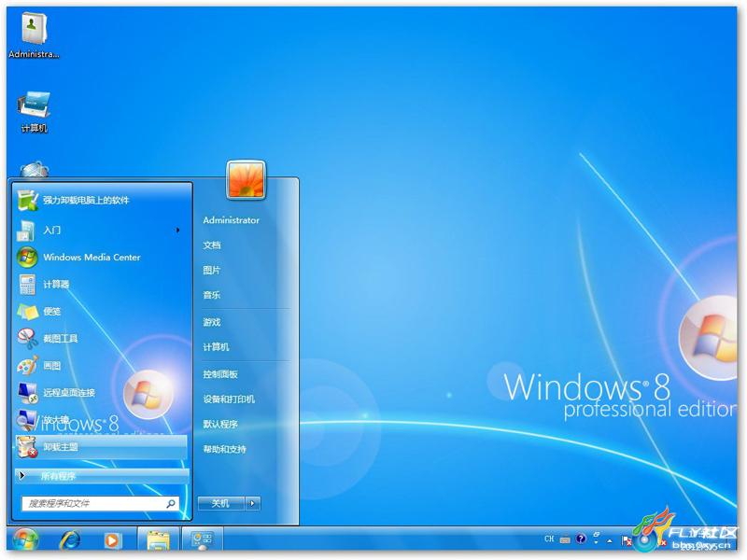Open the 图片 pictures link

coord(212,270)
